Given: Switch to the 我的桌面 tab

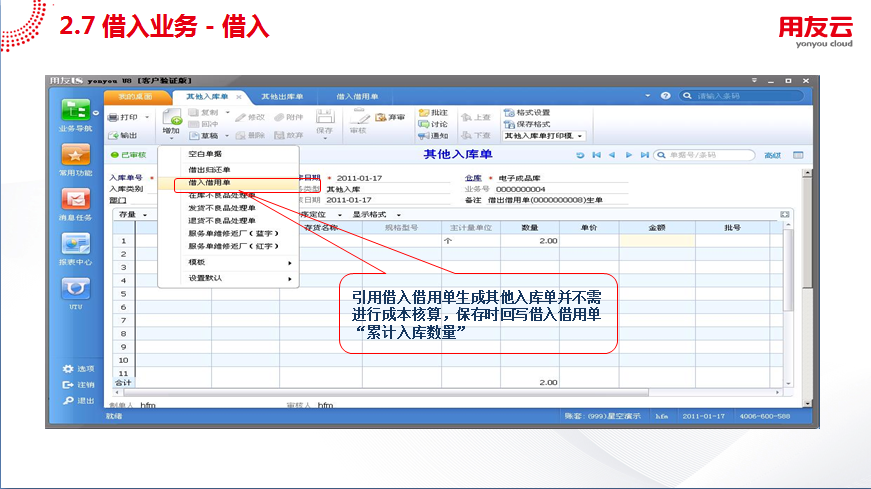Looking at the screenshot, I should click(x=135, y=97).
